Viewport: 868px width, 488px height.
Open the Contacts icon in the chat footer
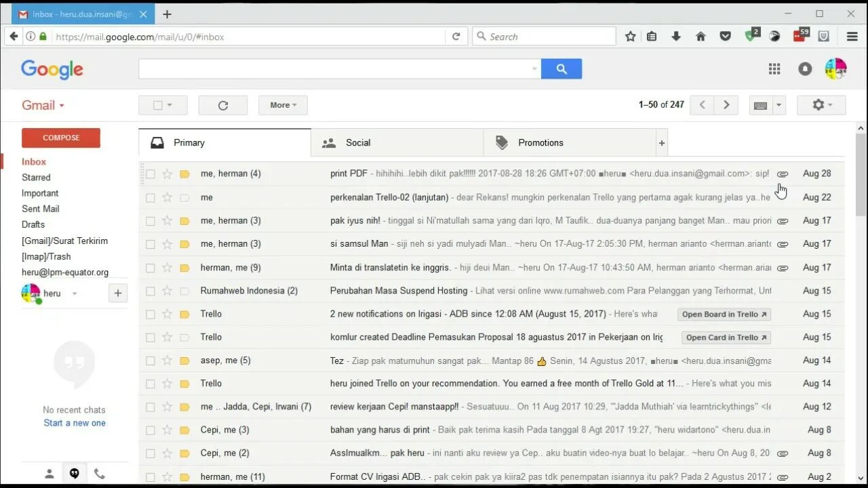pyautogui.click(x=50, y=474)
